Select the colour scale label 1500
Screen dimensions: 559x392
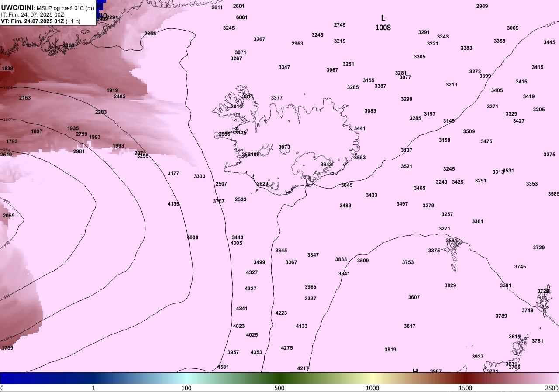pos(466,388)
